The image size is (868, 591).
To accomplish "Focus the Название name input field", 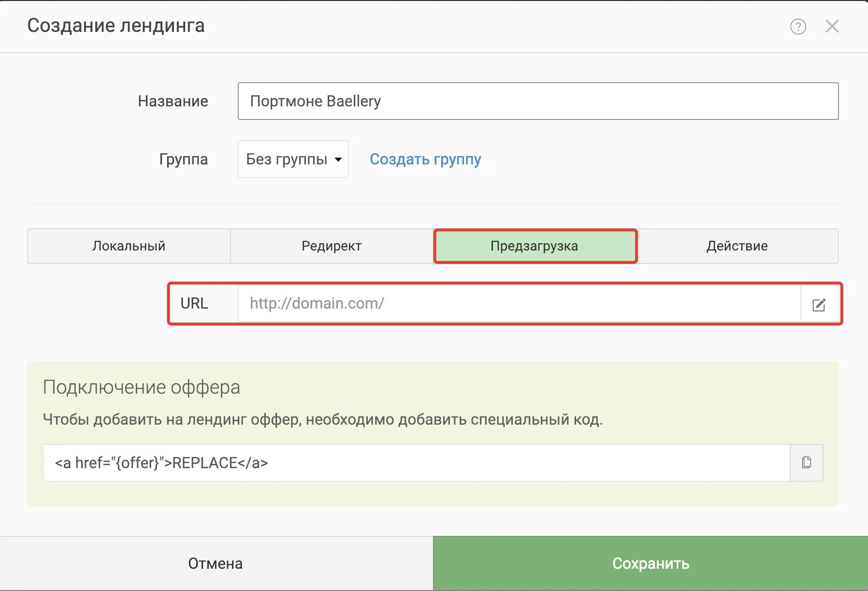I will (537, 101).
